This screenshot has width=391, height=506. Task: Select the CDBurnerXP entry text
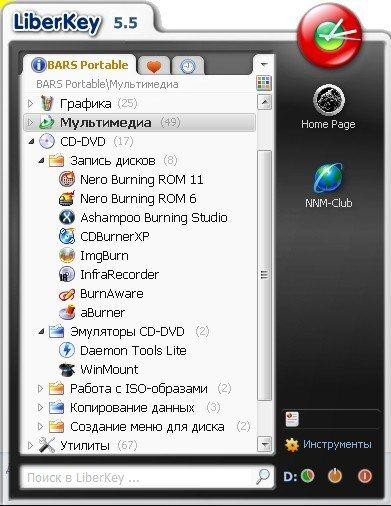115,236
